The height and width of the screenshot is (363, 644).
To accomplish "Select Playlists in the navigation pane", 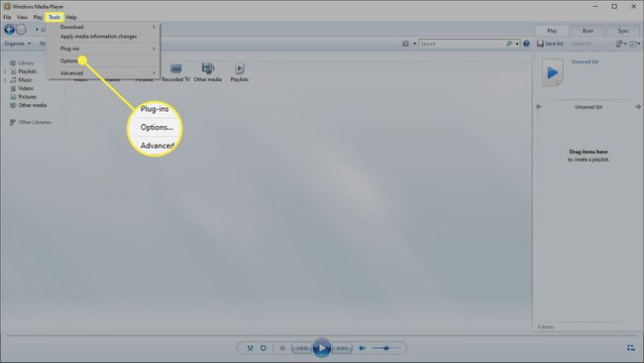I will pyautogui.click(x=24, y=71).
